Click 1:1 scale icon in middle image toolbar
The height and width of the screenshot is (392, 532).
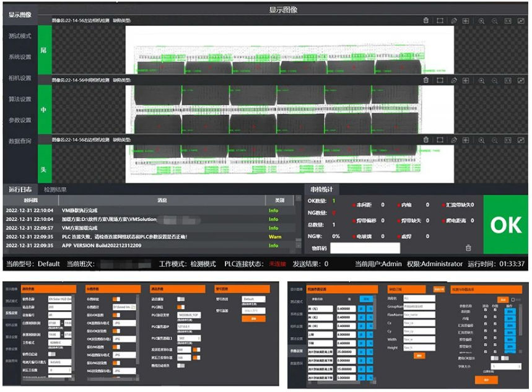(508, 81)
